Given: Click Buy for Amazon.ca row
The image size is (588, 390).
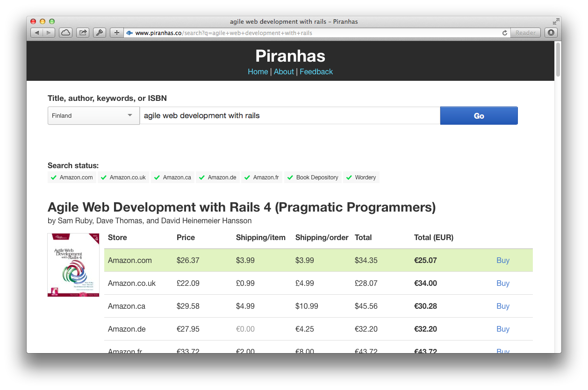Looking at the screenshot, I should pyautogui.click(x=503, y=306).
